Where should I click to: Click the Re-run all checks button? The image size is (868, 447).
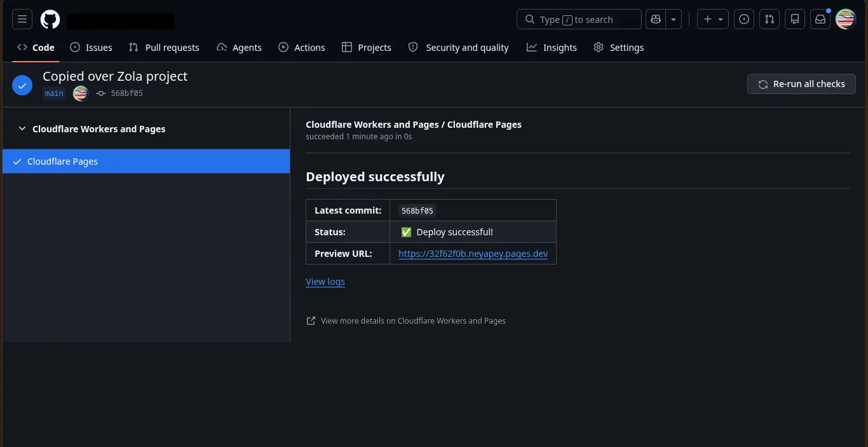(x=801, y=84)
